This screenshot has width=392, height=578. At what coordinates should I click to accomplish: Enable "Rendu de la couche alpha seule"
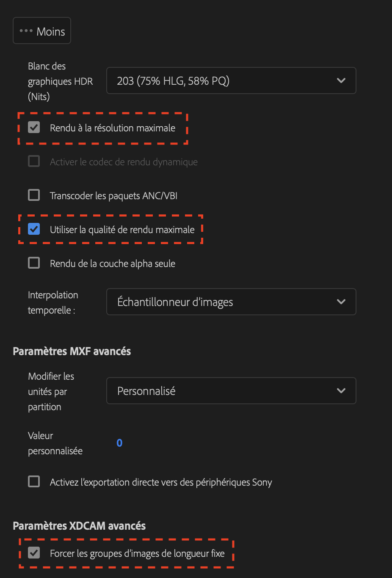(x=33, y=263)
